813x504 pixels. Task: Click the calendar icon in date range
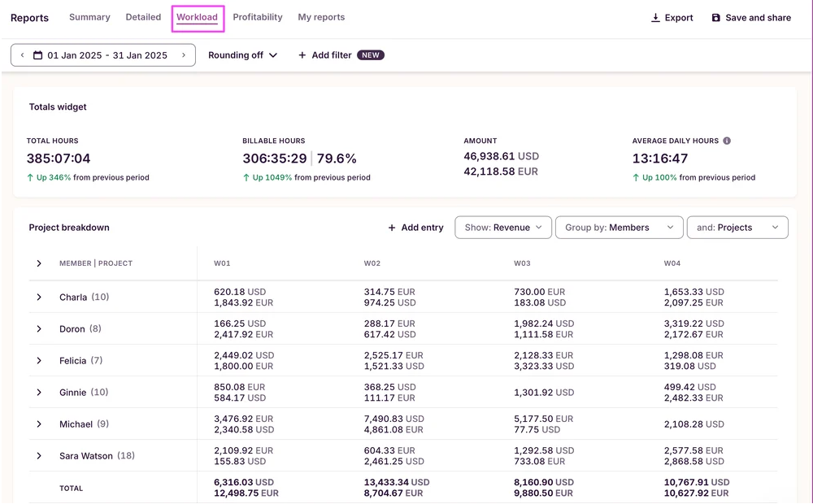click(37, 55)
